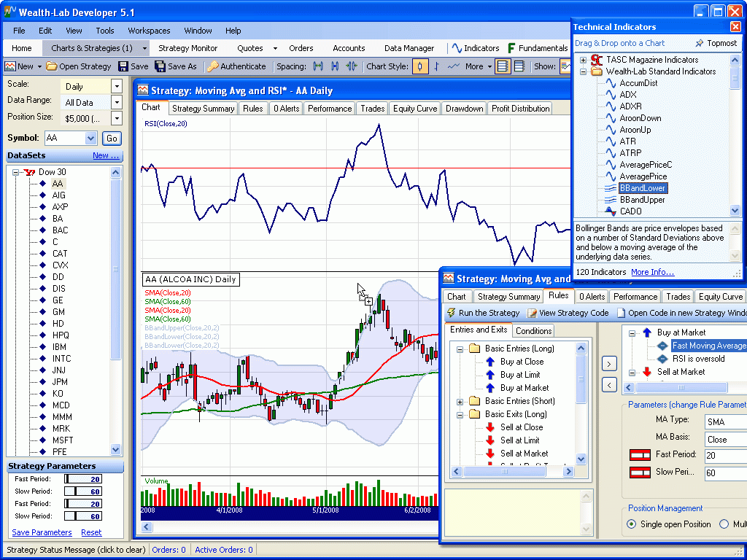Click the Save Parameters link
Screen dimensions: 747x560
pyautogui.click(x=42, y=532)
